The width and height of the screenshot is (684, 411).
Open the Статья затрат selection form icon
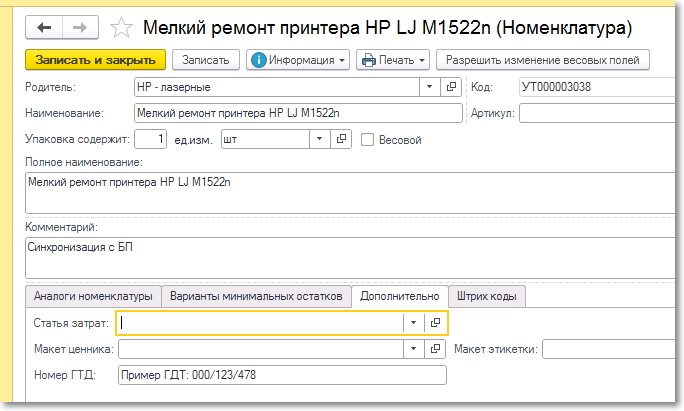[435, 322]
